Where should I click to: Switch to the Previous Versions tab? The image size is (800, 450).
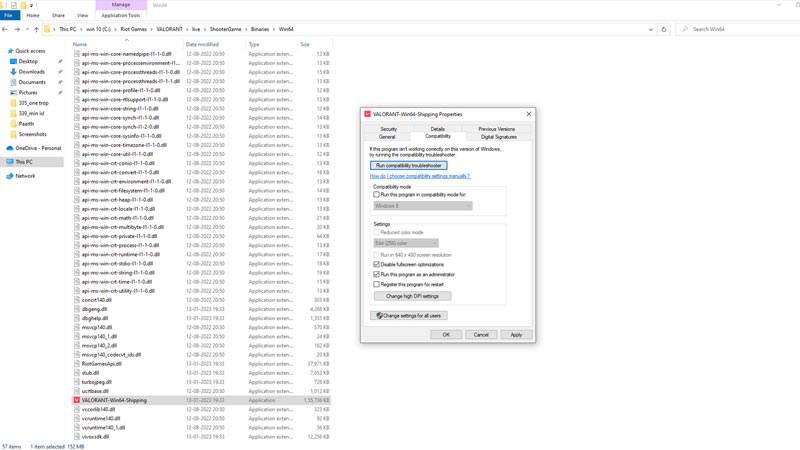[496, 129]
